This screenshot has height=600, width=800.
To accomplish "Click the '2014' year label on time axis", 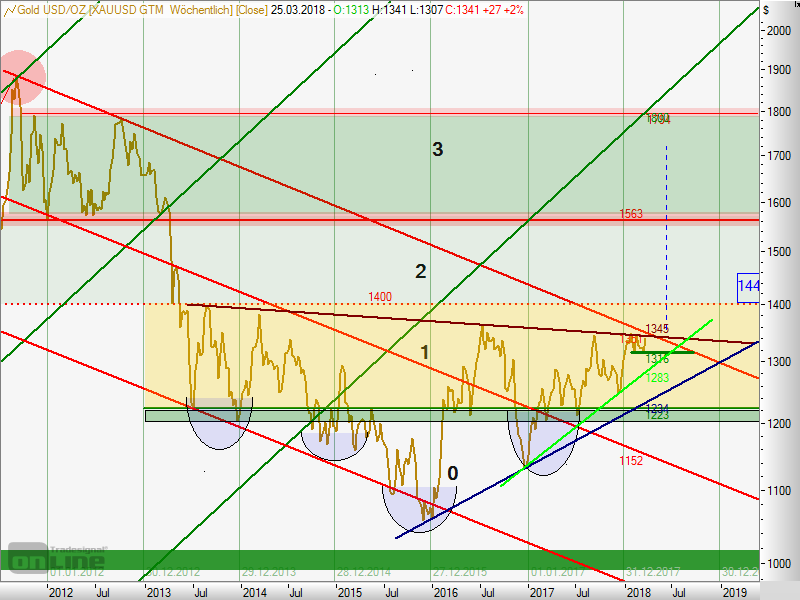I will pos(255,592).
